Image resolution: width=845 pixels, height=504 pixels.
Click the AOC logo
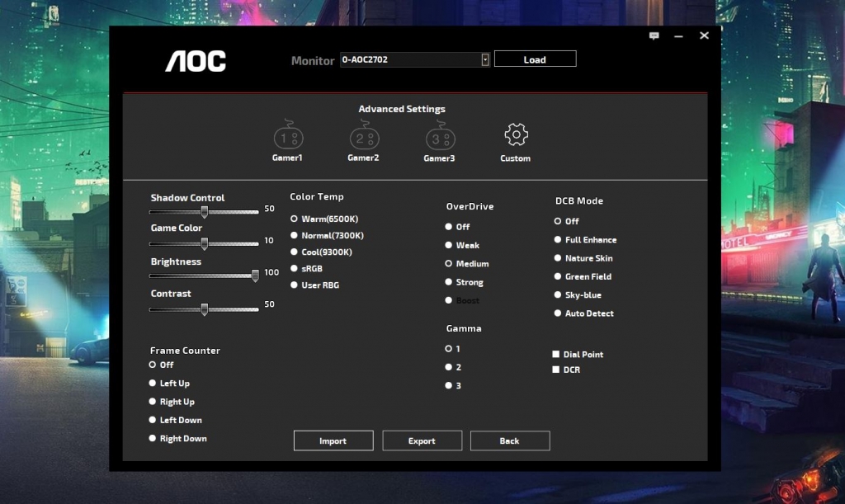coord(196,61)
